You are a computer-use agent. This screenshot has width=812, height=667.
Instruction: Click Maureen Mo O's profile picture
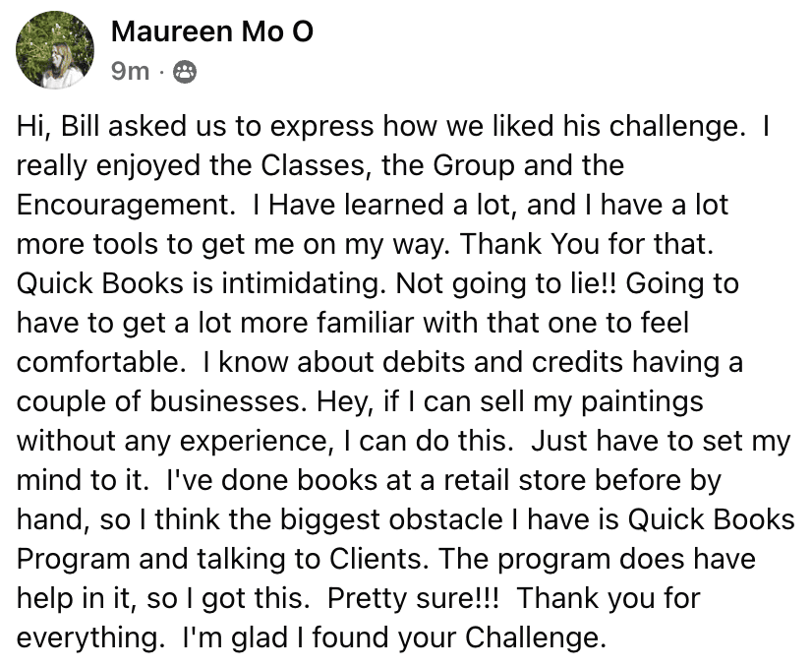[x=56, y=51]
